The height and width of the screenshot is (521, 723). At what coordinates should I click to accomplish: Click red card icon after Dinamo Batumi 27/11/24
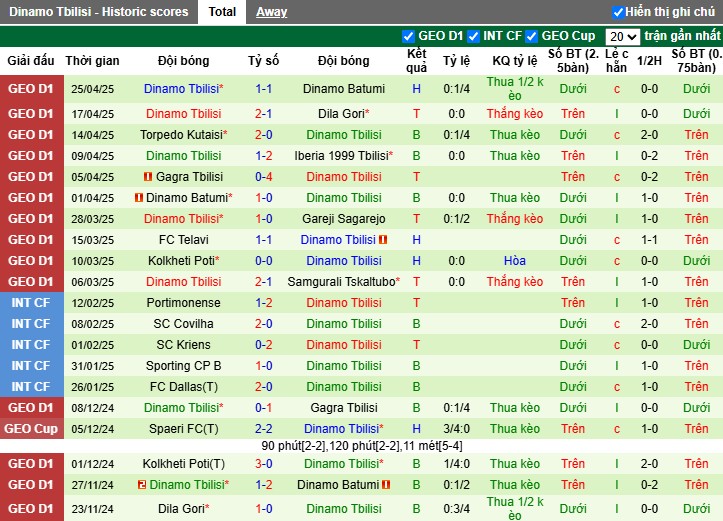386,485
